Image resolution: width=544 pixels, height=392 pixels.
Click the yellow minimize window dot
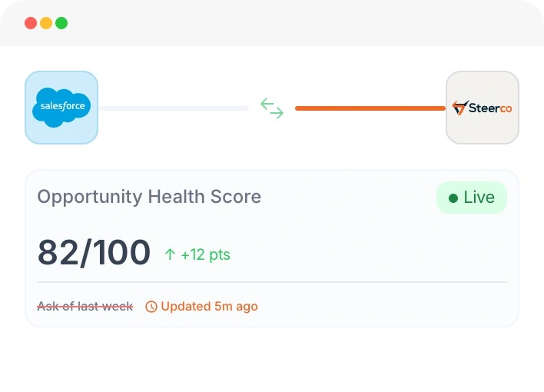46,23
